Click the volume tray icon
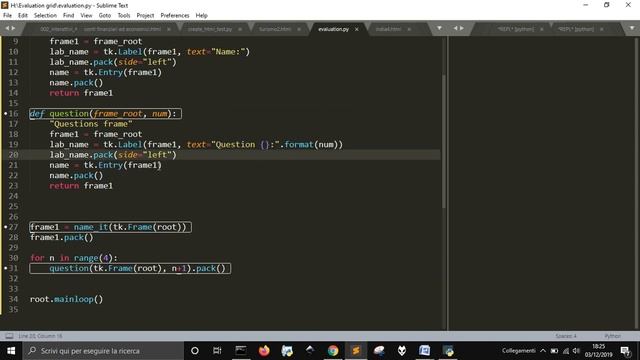 (x=576, y=351)
